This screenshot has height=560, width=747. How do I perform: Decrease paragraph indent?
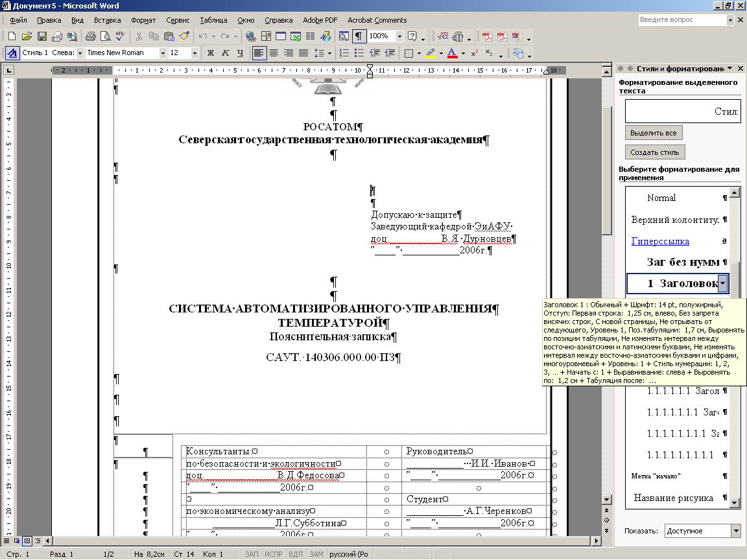374,53
